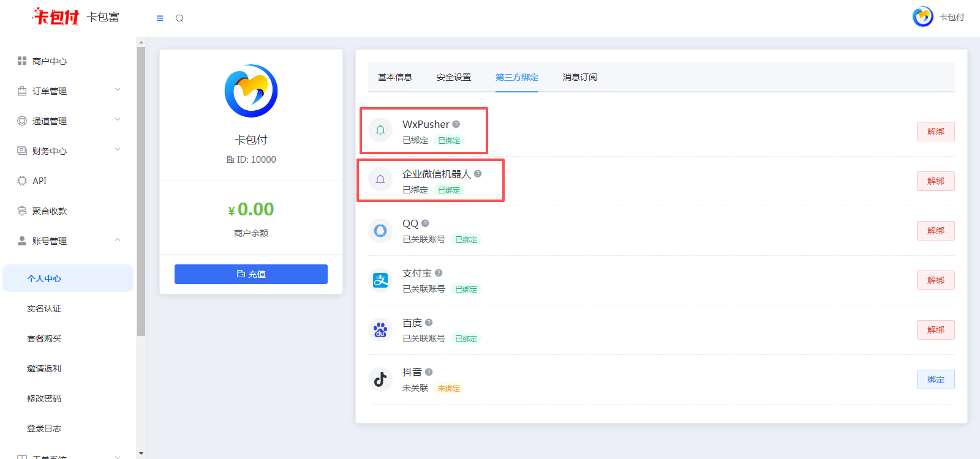Click the hamburger menu collapse icon

tap(160, 18)
